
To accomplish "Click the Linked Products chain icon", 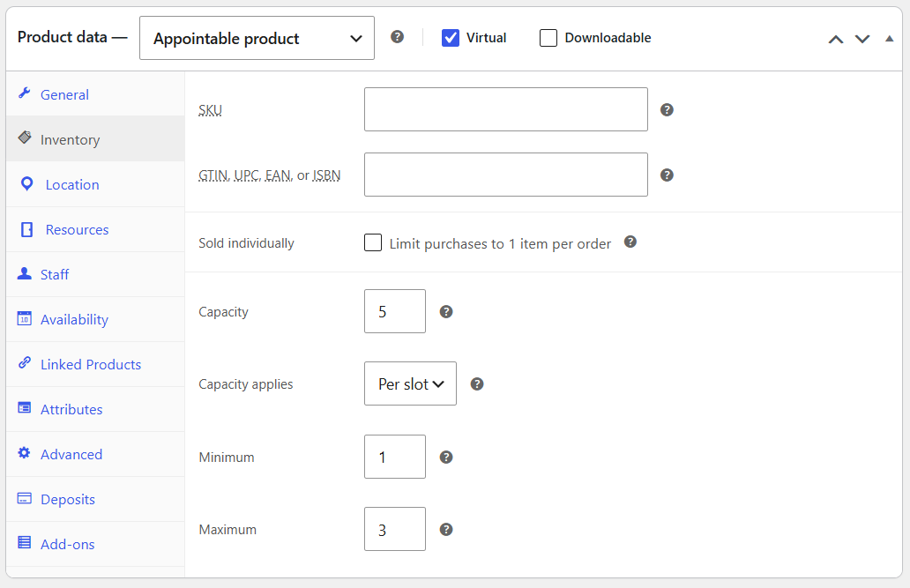I will 25,363.
